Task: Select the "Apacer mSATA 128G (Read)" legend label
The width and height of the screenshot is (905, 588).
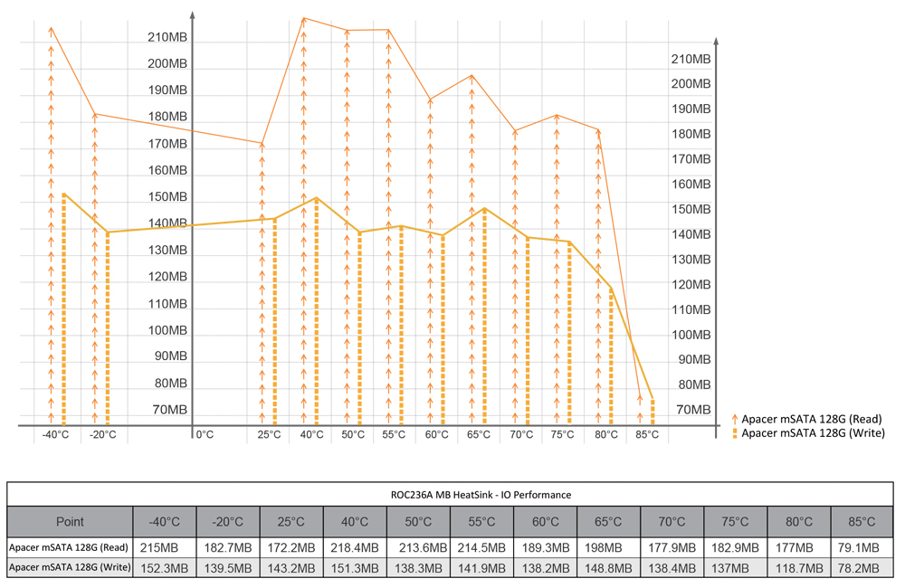Action: (812, 419)
